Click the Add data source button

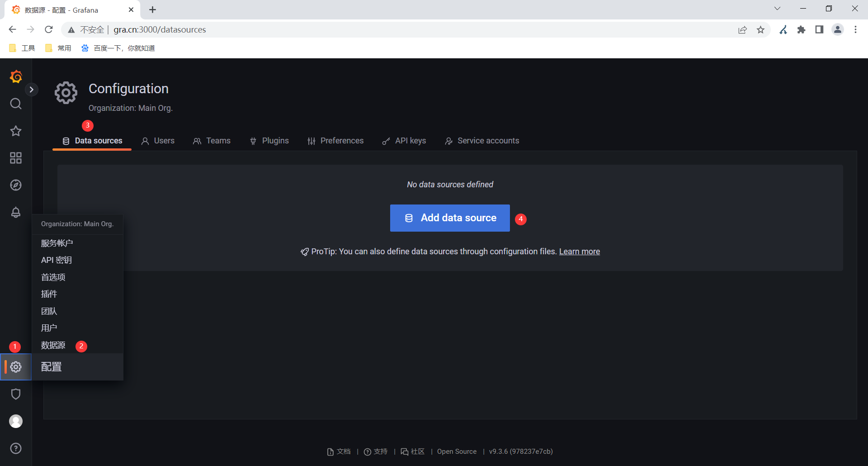[450, 218]
